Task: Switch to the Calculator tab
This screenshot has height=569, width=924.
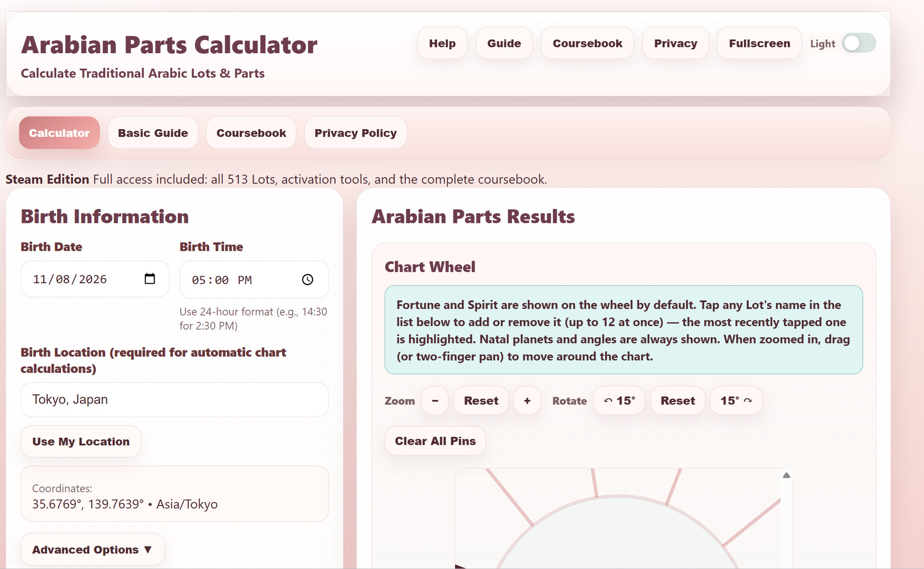Action: (x=60, y=133)
